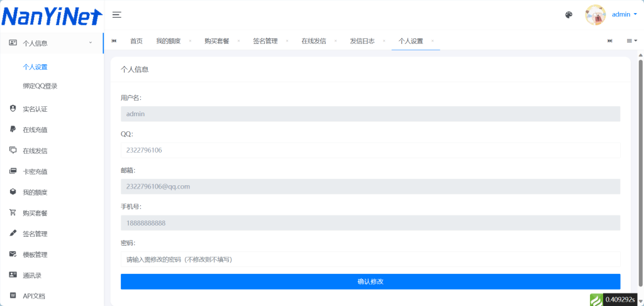Viewport: 644px width, 306px height.
Task: Click the 手机号 phone field
Action: pos(370,223)
